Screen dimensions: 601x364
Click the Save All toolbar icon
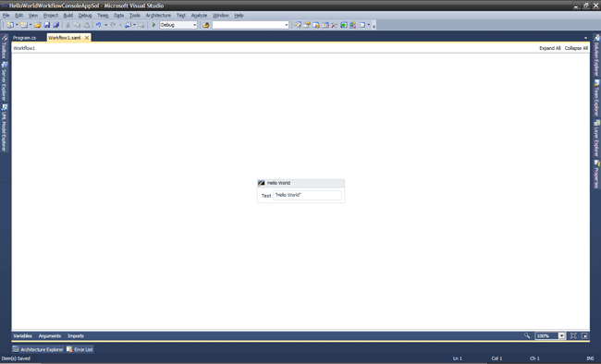point(56,25)
